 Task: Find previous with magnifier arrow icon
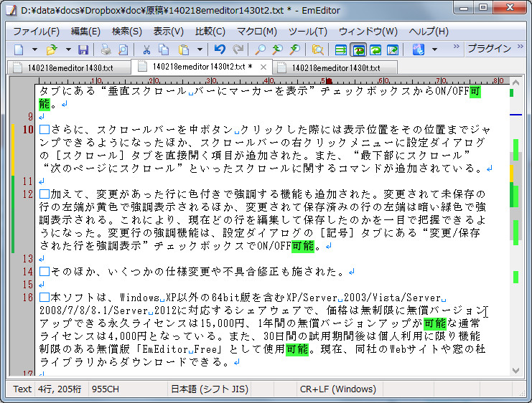click(x=278, y=49)
